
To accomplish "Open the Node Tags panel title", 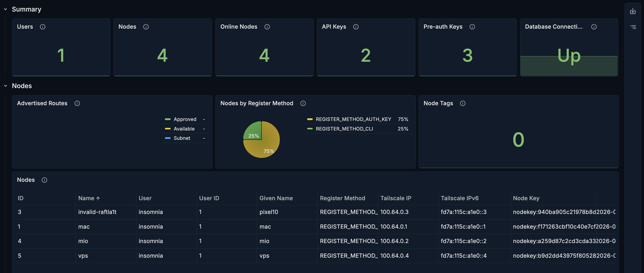I will coord(438,103).
